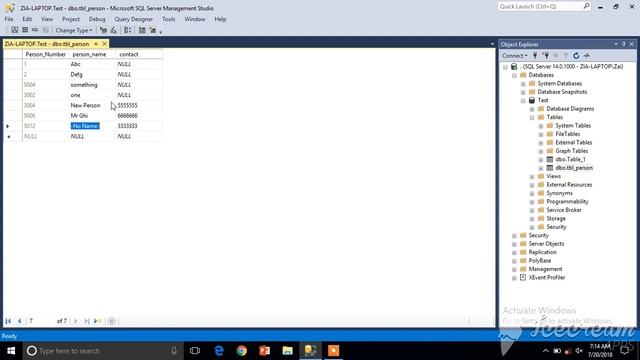Go to next record in grid navigator
Screen dimensions: 640x360
(76, 321)
